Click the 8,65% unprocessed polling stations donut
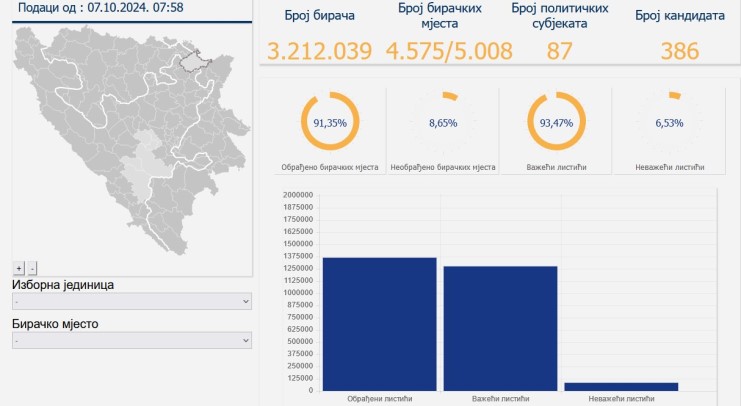This screenshot has width=741, height=406. tap(441, 123)
